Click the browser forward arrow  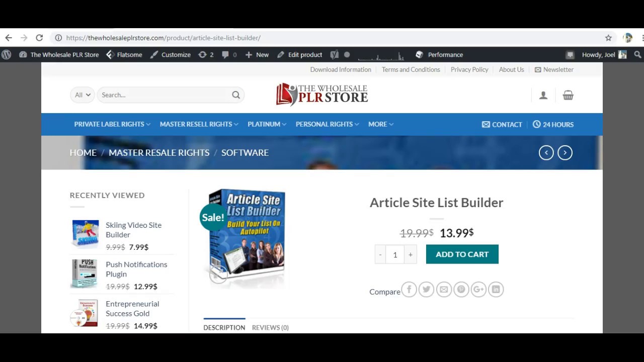coord(24,38)
